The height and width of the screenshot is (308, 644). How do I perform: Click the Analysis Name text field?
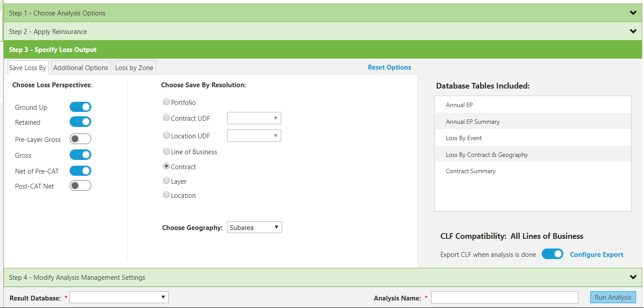pos(504,297)
